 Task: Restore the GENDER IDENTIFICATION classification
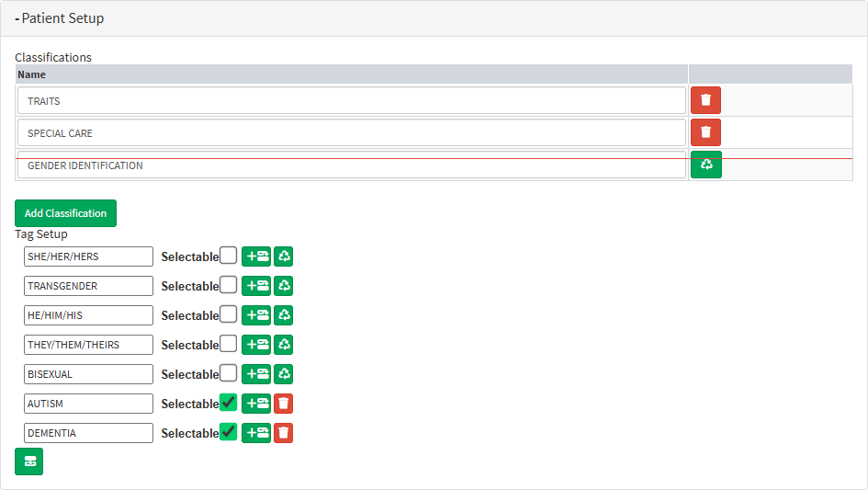pos(705,165)
